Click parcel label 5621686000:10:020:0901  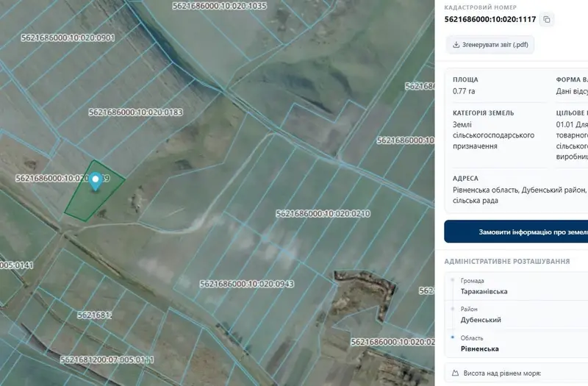point(68,37)
